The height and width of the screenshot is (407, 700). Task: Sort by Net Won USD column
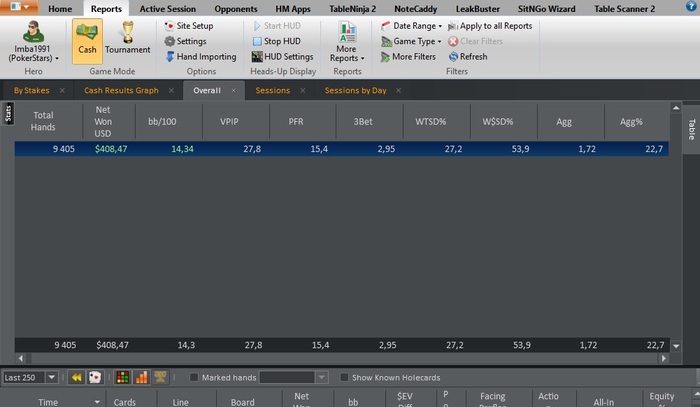point(103,121)
